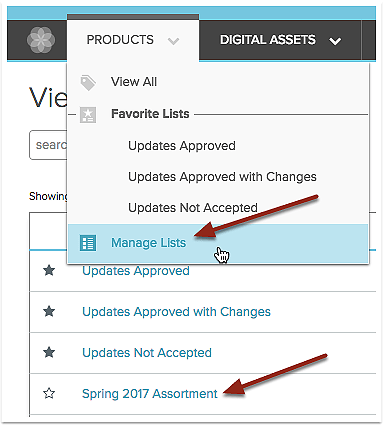Open the Digital Assets menu
The width and height of the screenshot is (383, 425).
point(280,40)
